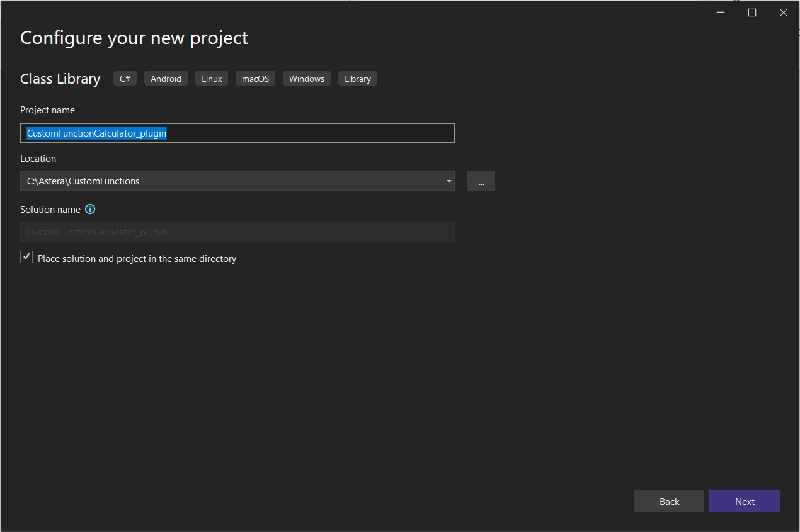Select the Linux platform tag

(x=212, y=79)
